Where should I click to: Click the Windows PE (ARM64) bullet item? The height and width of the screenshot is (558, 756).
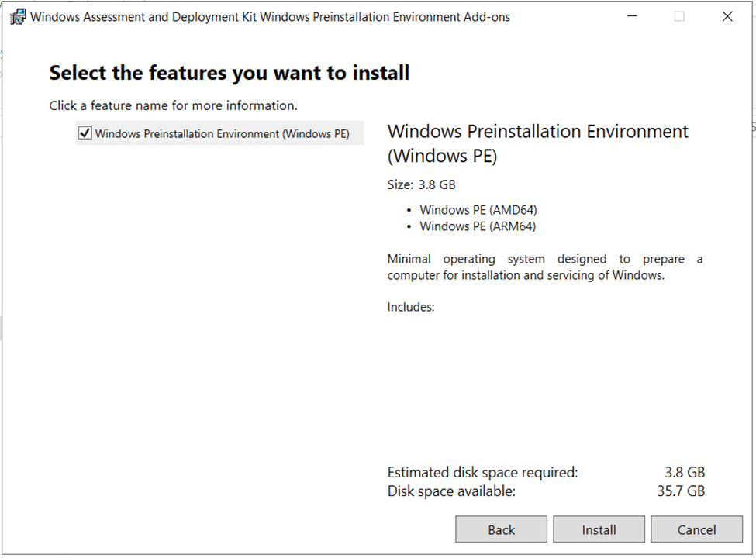(478, 226)
